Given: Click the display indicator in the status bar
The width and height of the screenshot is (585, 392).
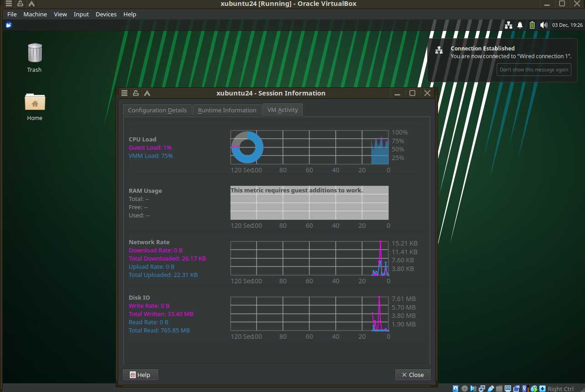Looking at the screenshot, I should coord(508,388).
